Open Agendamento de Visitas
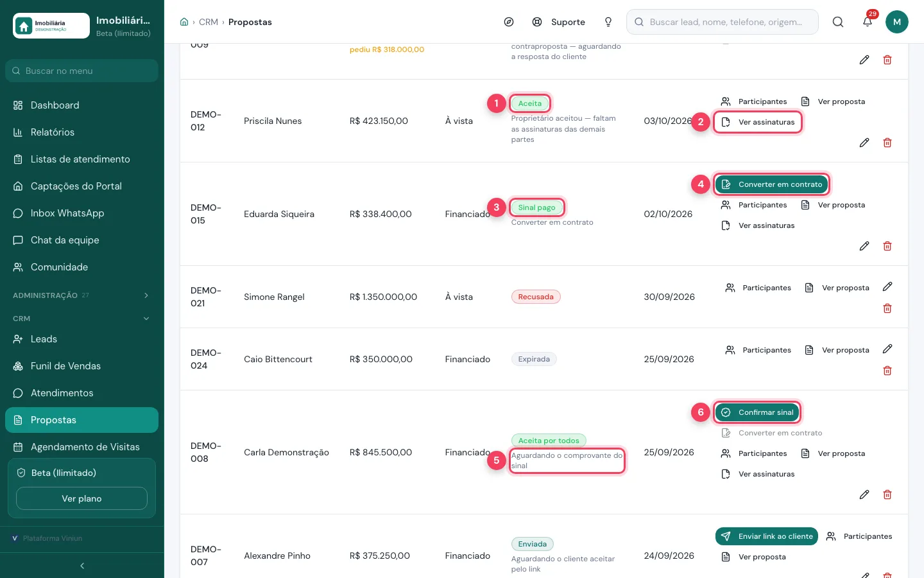Image resolution: width=924 pixels, height=578 pixels. tap(82, 447)
